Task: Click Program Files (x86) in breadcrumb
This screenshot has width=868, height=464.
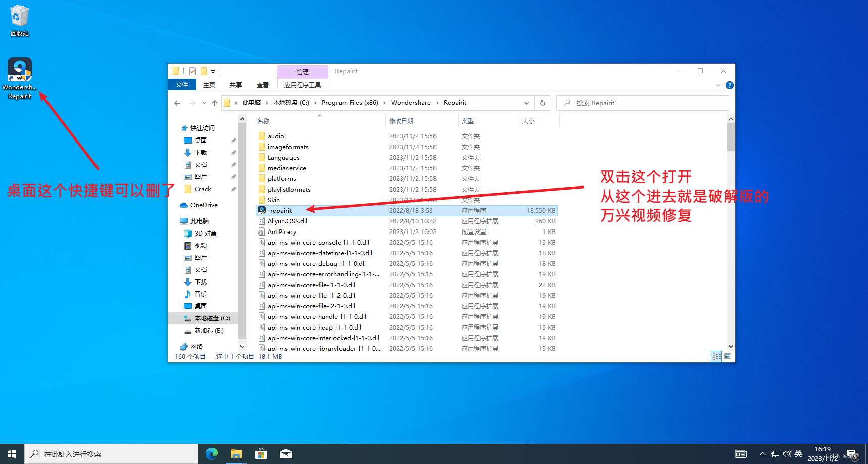Action: tap(350, 103)
